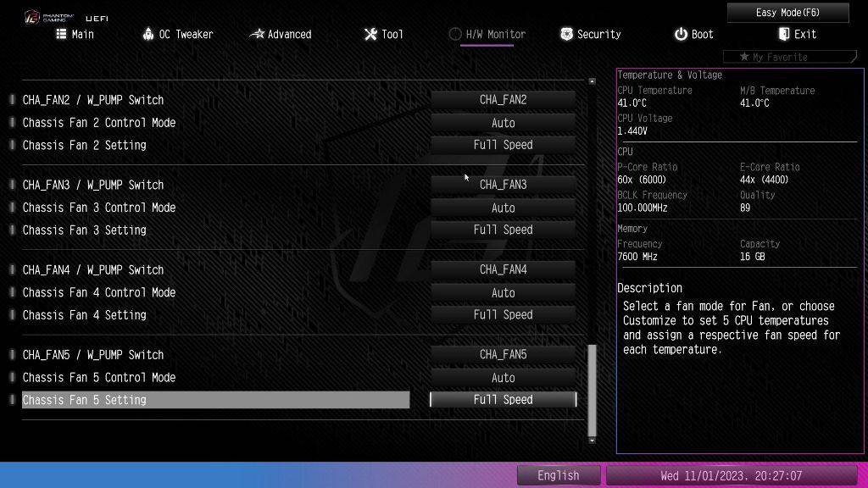Click the Security shield icon
The image size is (868, 488).
(x=566, y=34)
